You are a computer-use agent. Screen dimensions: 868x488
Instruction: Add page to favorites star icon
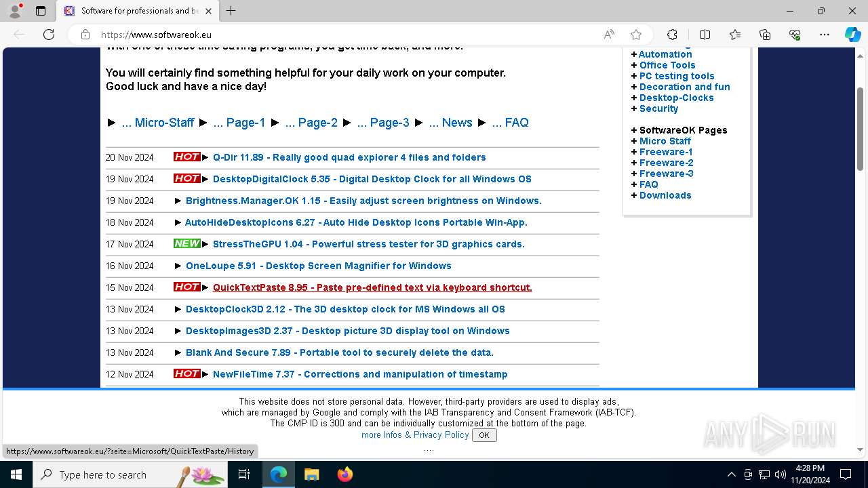point(636,35)
